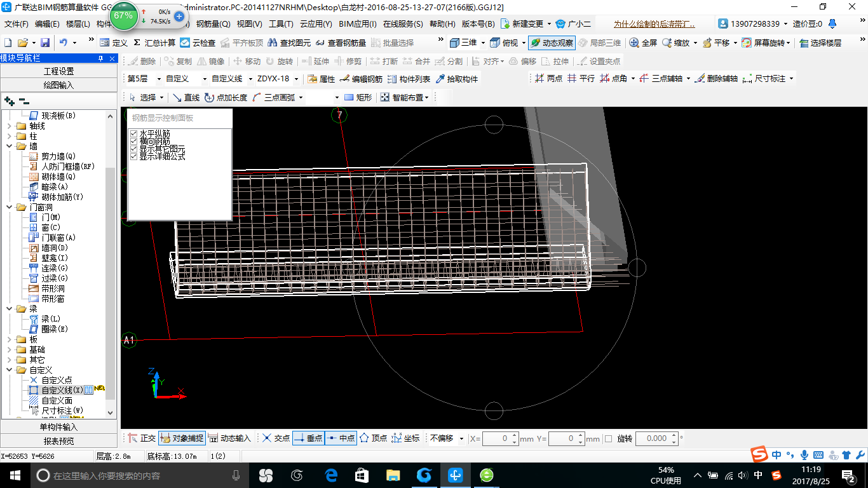
Task: Open the 工具(T) menu
Action: coord(281,24)
